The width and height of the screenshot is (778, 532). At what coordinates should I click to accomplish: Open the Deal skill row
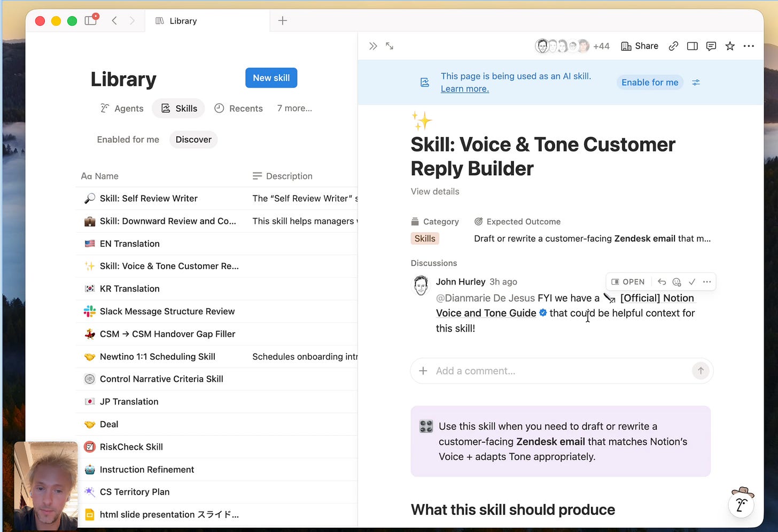tap(109, 424)
